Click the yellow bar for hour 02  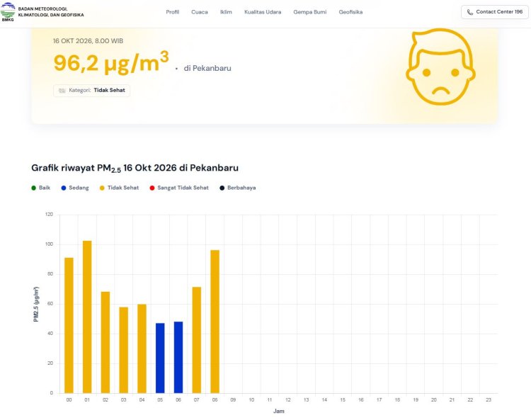(105, 342)
